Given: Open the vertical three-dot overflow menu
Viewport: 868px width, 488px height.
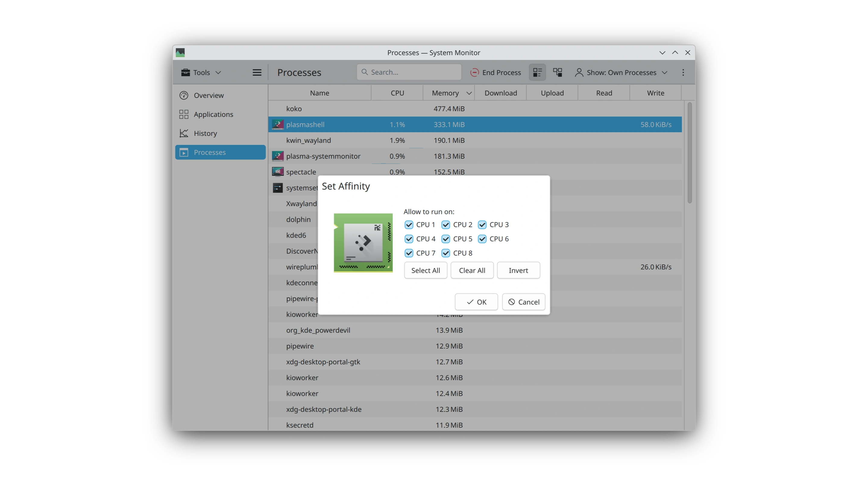Looking at the screenshot, I should pos(683,72).
